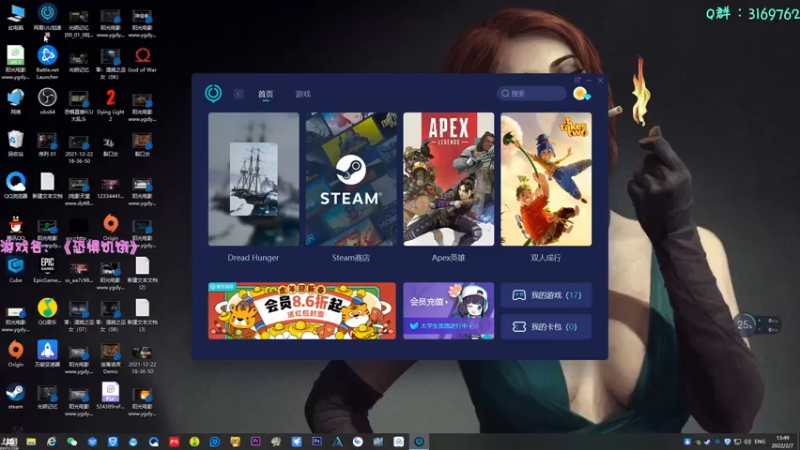Open Internet Explorer in the taskbar

[x=52, y=442]
